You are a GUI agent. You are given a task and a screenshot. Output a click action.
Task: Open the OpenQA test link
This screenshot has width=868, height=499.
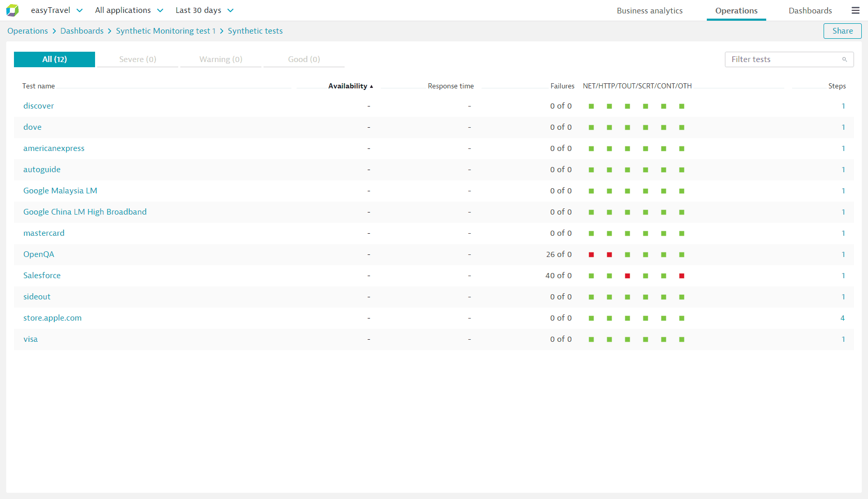click(39, 254)
